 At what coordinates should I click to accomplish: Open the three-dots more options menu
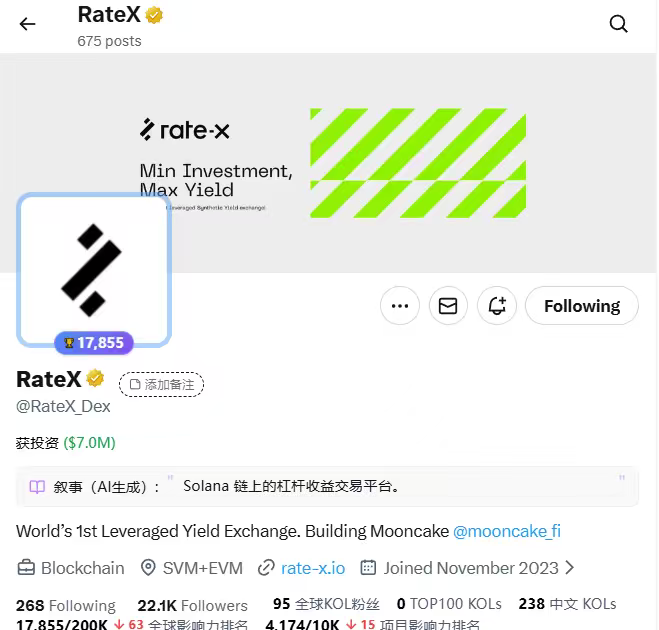coord(400,306)
